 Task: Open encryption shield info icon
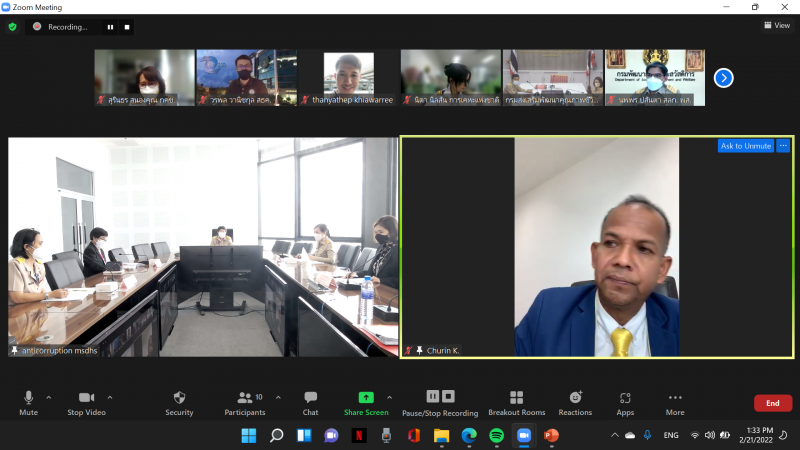tap(13, 27)
